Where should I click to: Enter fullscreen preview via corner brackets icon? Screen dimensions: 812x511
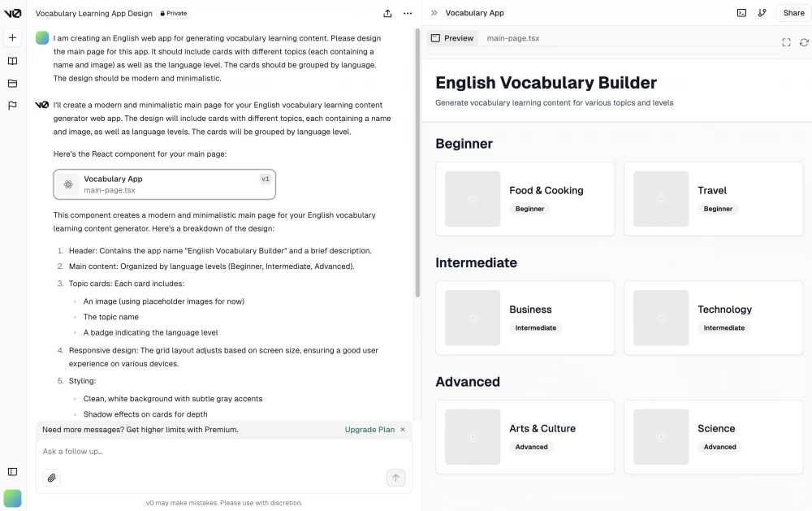click(x=786, y=41)
